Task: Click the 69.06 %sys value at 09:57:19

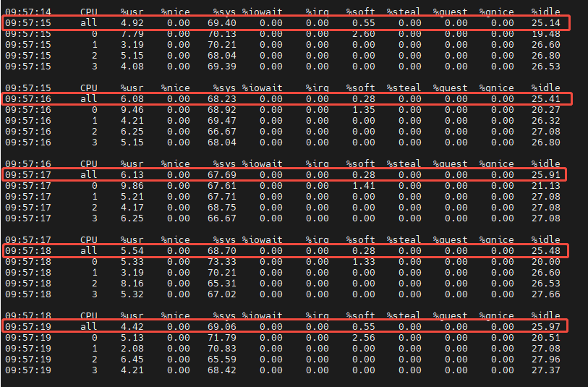Action: tap(221, 327)
